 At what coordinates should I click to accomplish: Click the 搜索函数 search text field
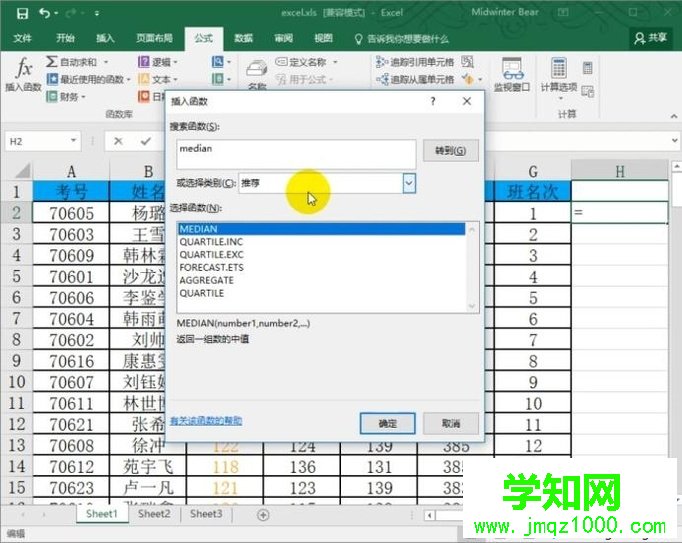pos(296,153)
